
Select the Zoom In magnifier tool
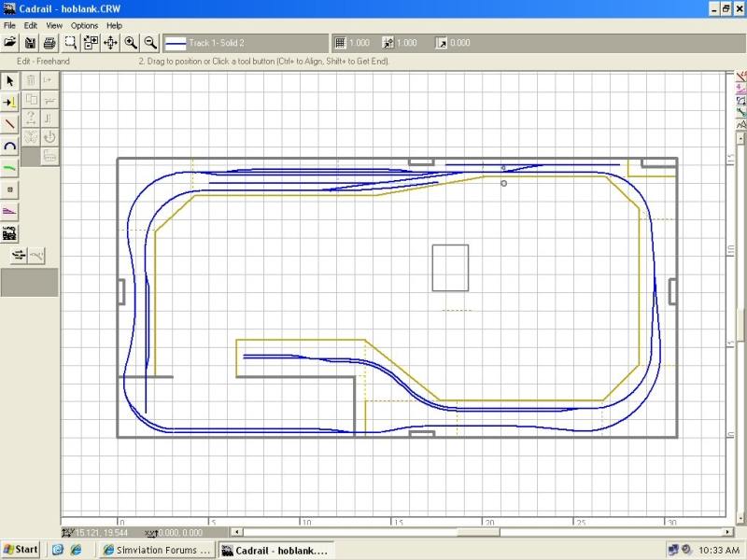pos(131,43)
